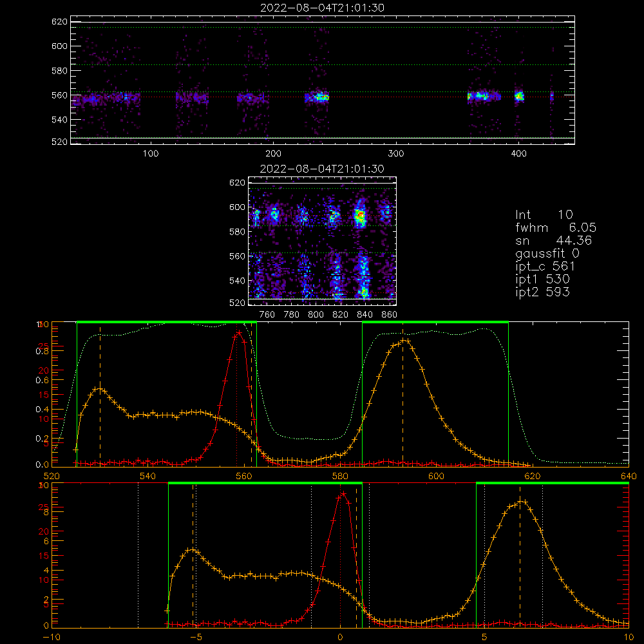Image resolution: width=644 pixels, height=644 pixels.
Task: Click y-axis label 540 beside the wide top image
Action: coord(59,120)
